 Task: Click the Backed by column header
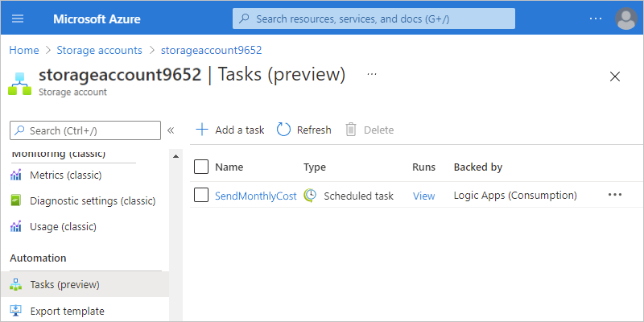478,167
